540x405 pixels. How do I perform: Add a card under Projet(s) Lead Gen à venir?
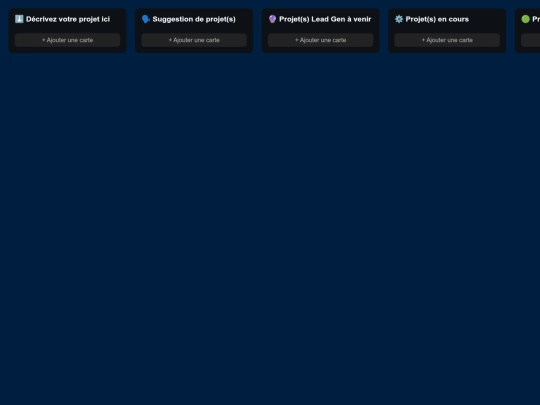(x=321, y=40)
